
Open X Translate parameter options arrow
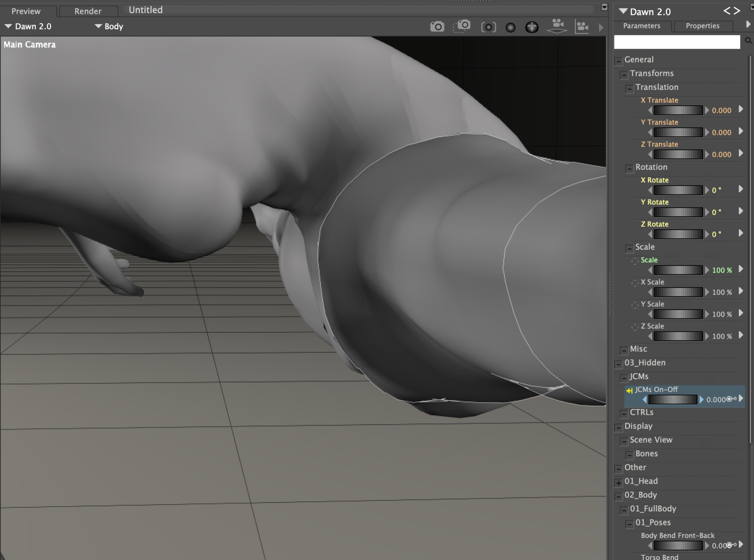click(x=741, y=109)
